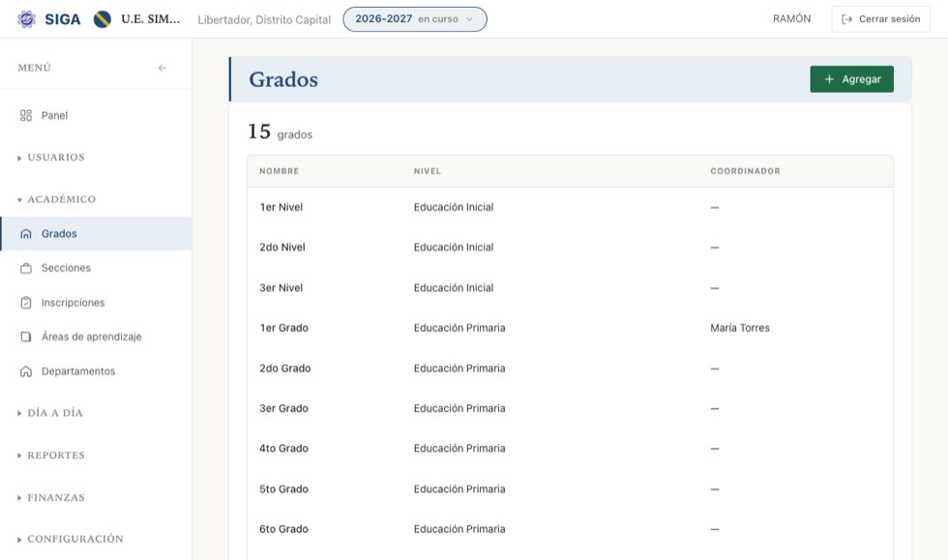Expand the CONFIGURACIÓN menu section
Screen dimensions: 948x560
coord(70,539)
